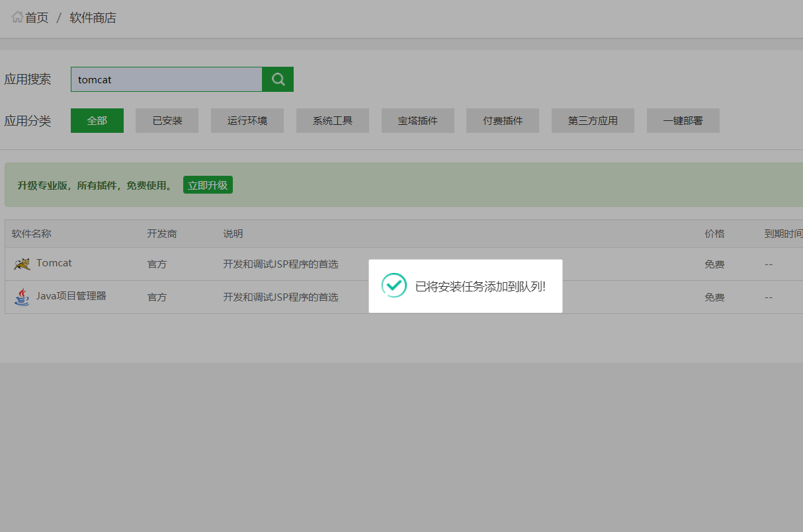The height and width of the screenshot is (532, 803).
Task: Select the 第三方应用 category tab
Action: [x=593, y=120]
